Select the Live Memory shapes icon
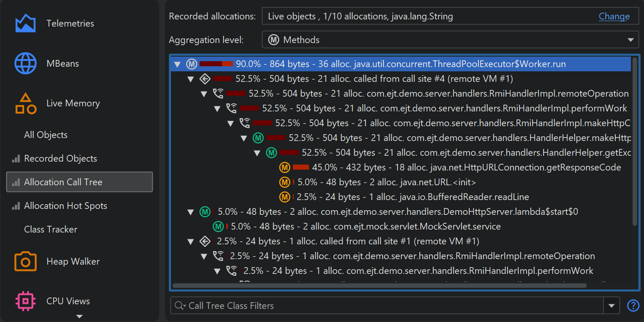644x322 pixels. [x=25, y=103]
